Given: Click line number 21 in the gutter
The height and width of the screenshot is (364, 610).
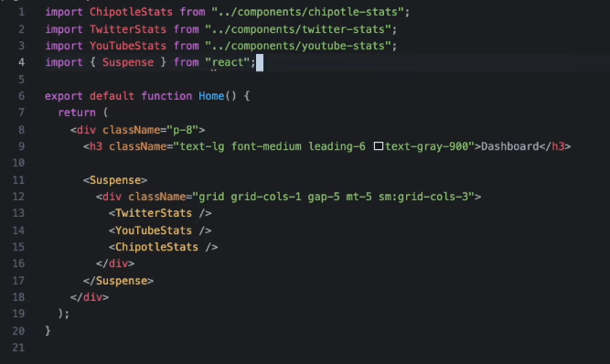Looking at the screenshot, I should click(18, 348).
